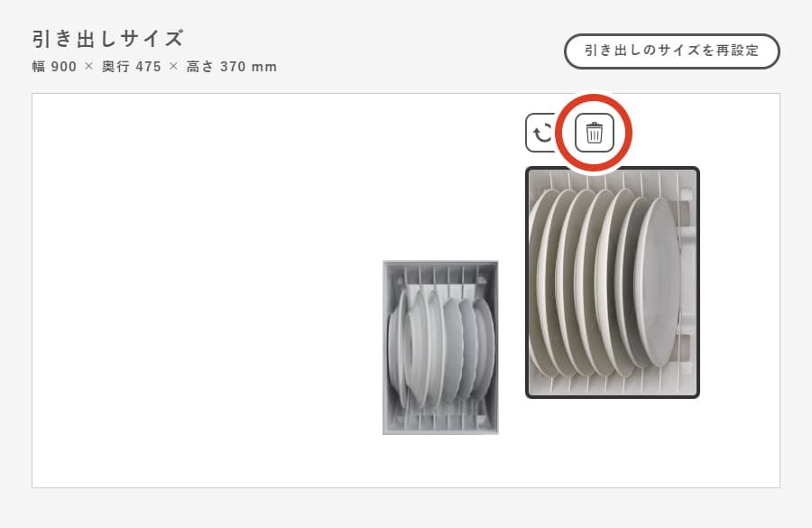
Task: Select the large highlighted plate rack
Action: pos(613,283)
